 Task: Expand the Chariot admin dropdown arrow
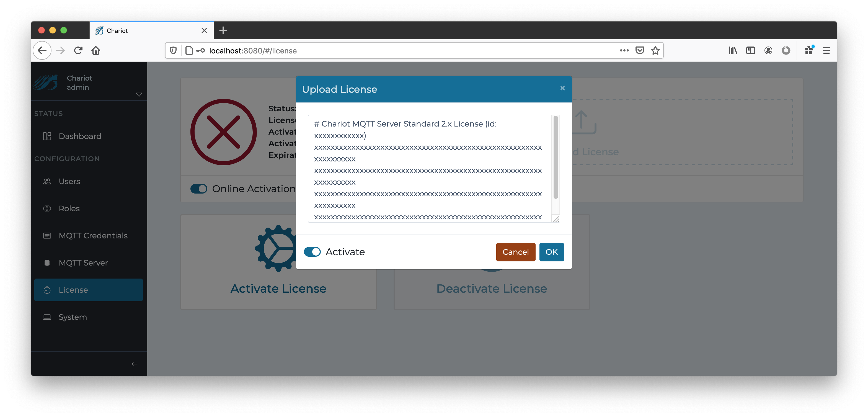139,95
